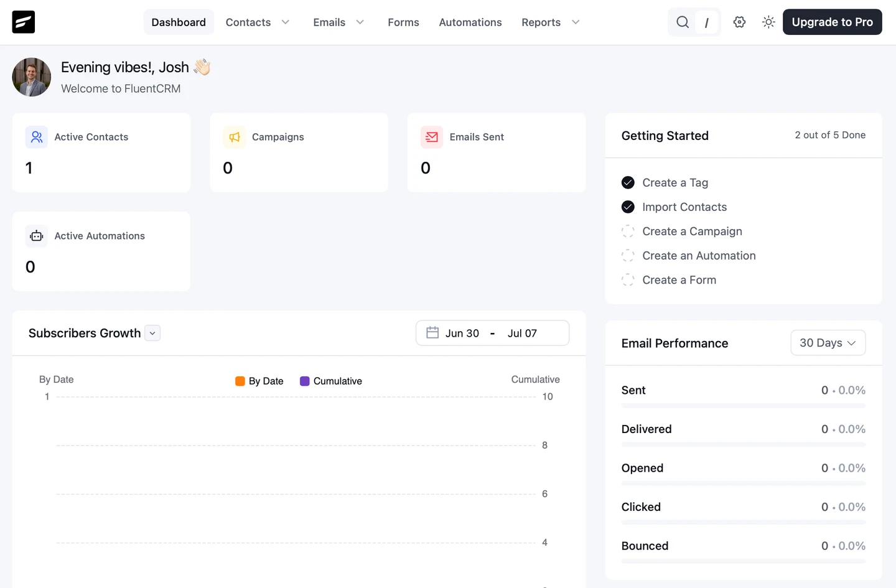Viewport: 896px width, 588px height.
Task: Click the Active Automations robot icon
Action: 37,236
